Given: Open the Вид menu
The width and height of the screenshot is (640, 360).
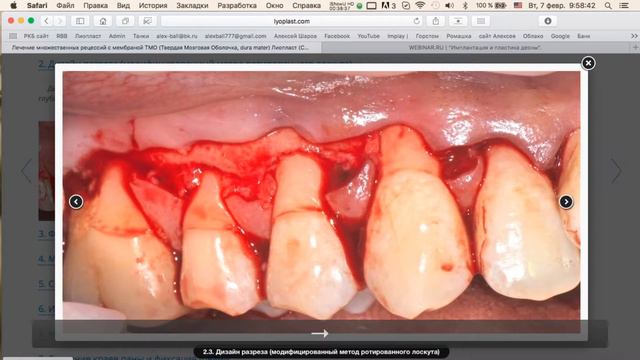Looking at the screenshot, I should coord(123,6).
